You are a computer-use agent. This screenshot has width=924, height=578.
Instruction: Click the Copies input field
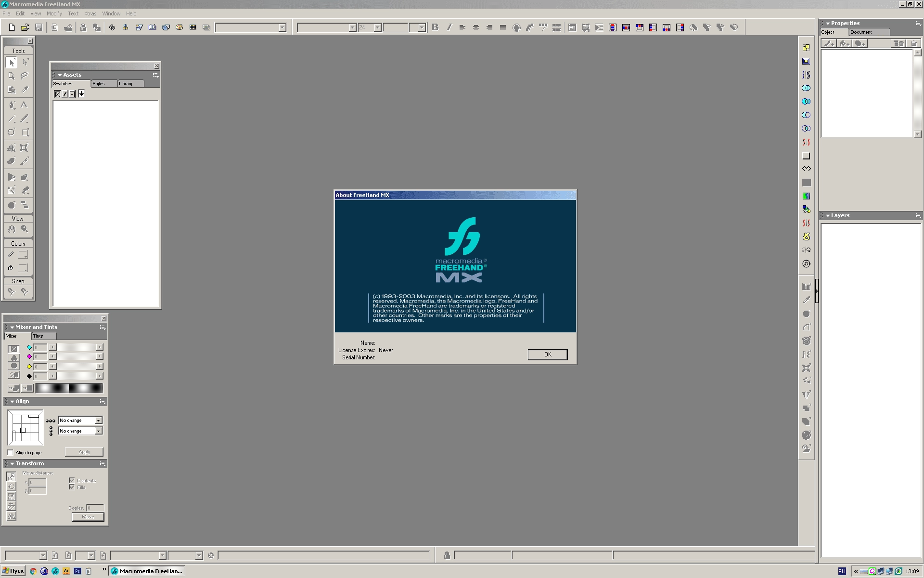click(x=95, y=508)
